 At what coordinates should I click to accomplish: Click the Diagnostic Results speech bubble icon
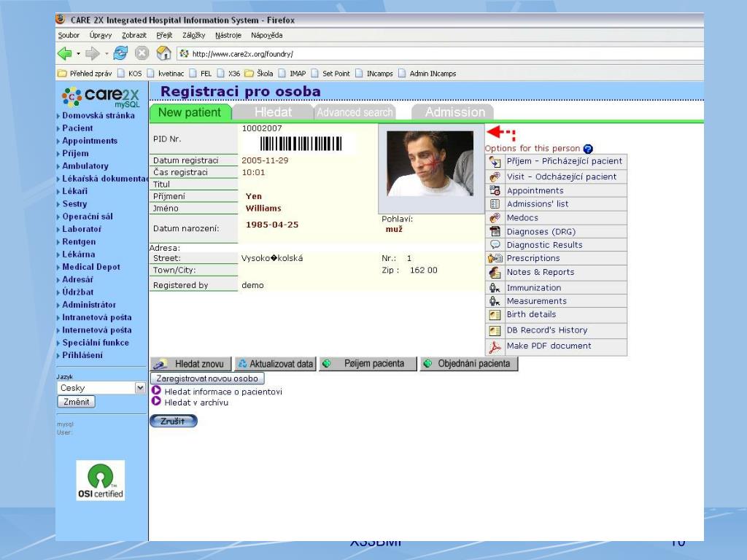point(495,244)
